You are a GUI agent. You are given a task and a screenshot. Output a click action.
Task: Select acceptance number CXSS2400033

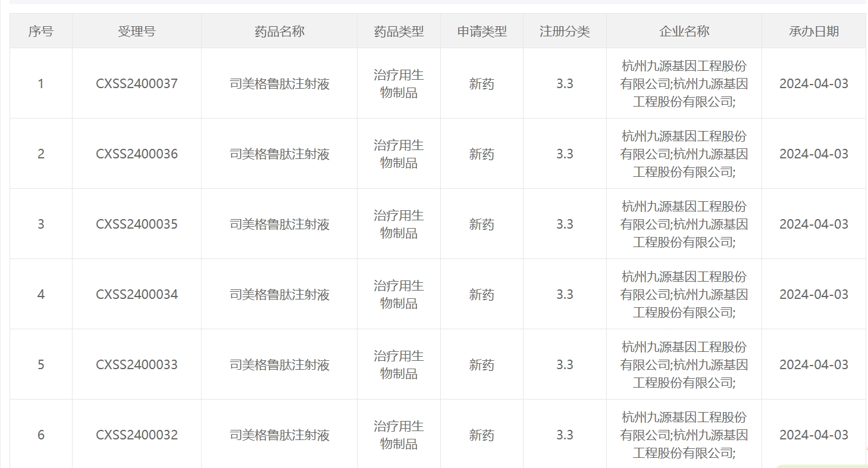point(137,365)
